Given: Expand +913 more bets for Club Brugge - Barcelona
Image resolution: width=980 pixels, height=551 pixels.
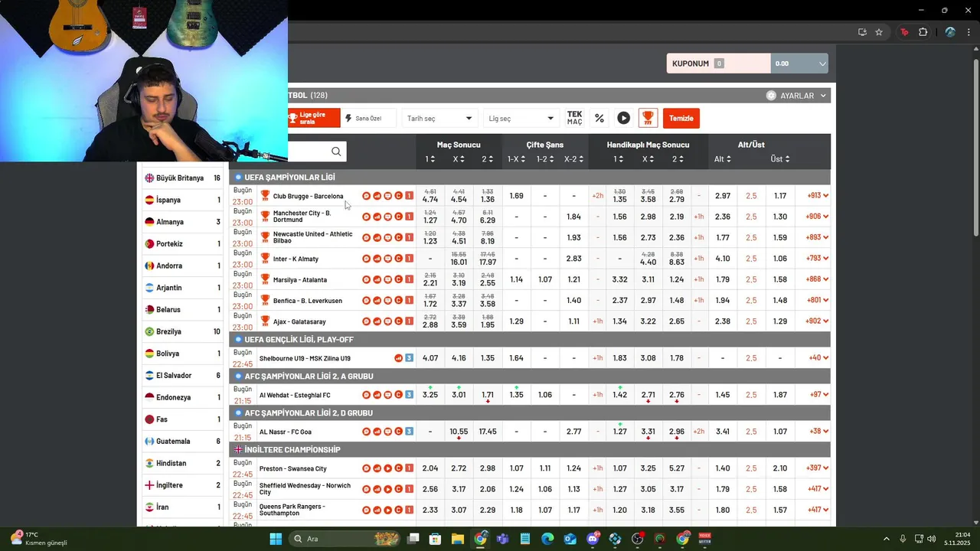Looking at the screenshot, I should pos(818,196).
